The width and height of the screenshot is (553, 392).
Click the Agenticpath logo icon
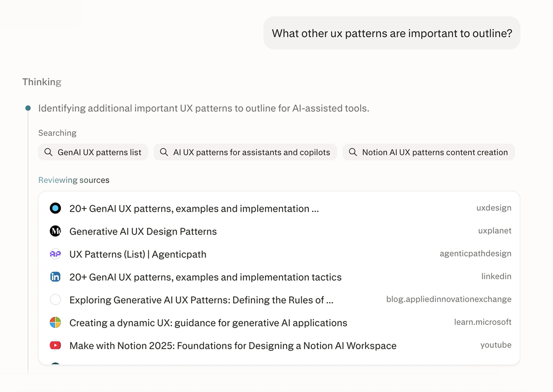[55, 254]
